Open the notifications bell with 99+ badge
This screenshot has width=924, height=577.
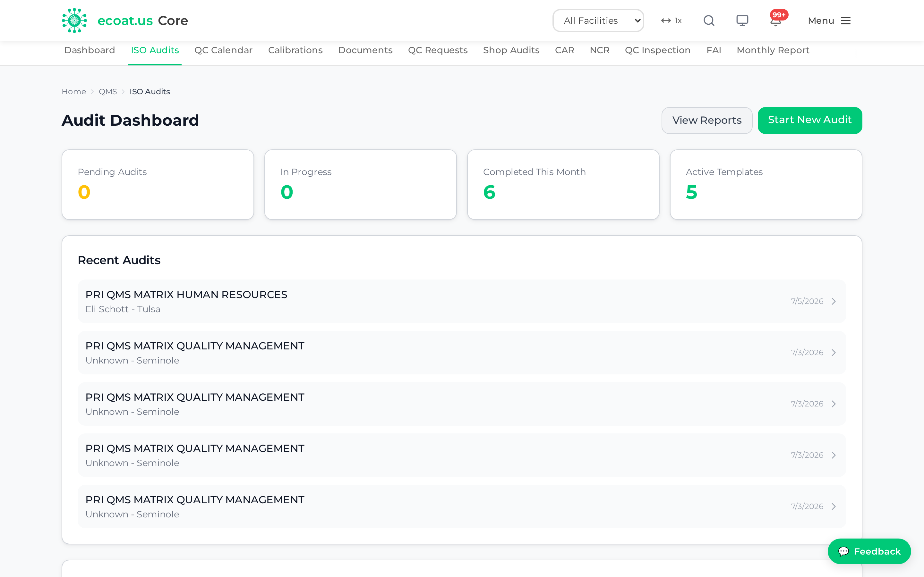tap(776, 21)
